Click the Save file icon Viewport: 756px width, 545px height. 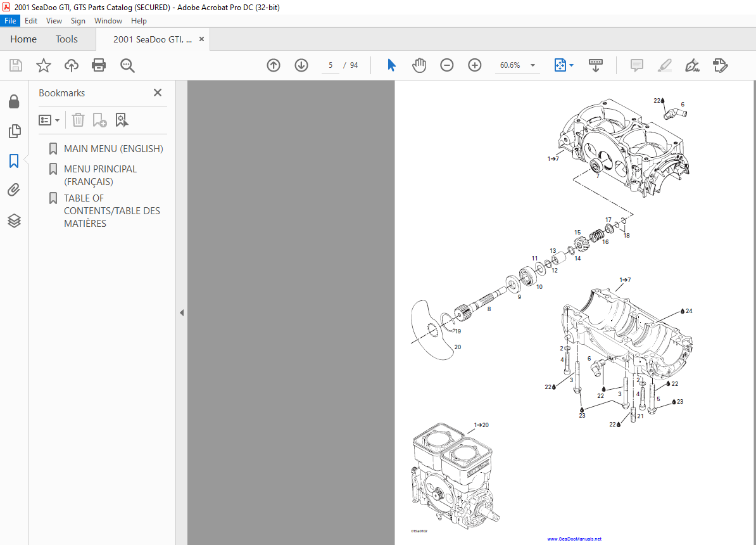point(16,65)
